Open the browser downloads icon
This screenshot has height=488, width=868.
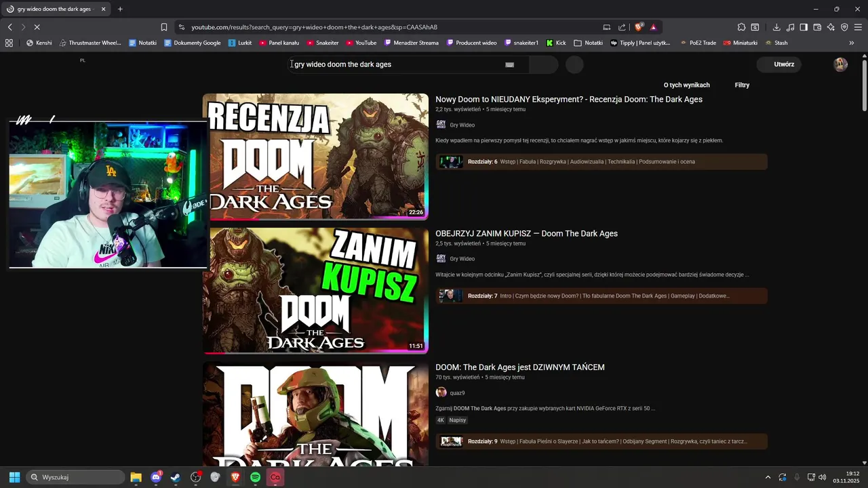tap(776, 27)
